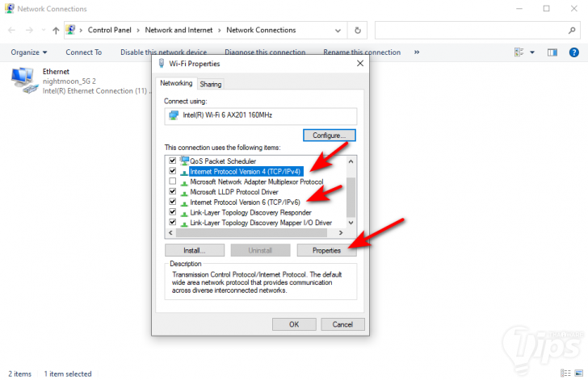This screenshot has width=588, height=380.
Task: Switch to the Networking tab
Action: tap(176, 83)
